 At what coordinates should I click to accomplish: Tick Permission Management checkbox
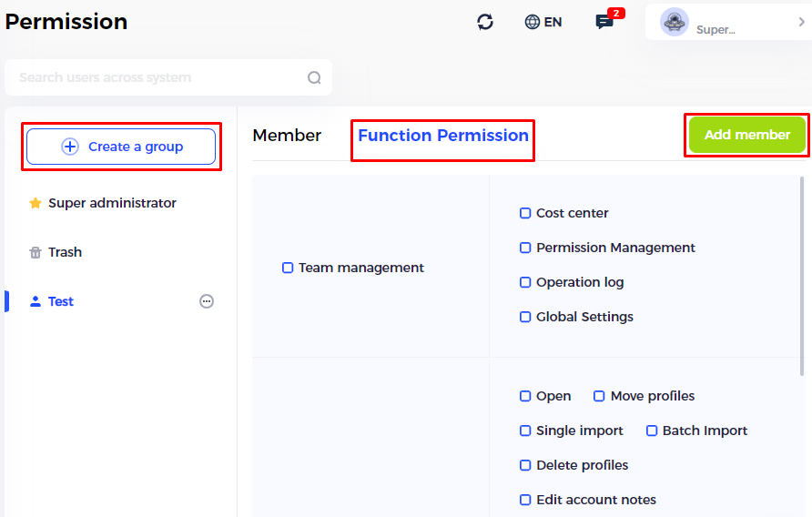point(525,248)
